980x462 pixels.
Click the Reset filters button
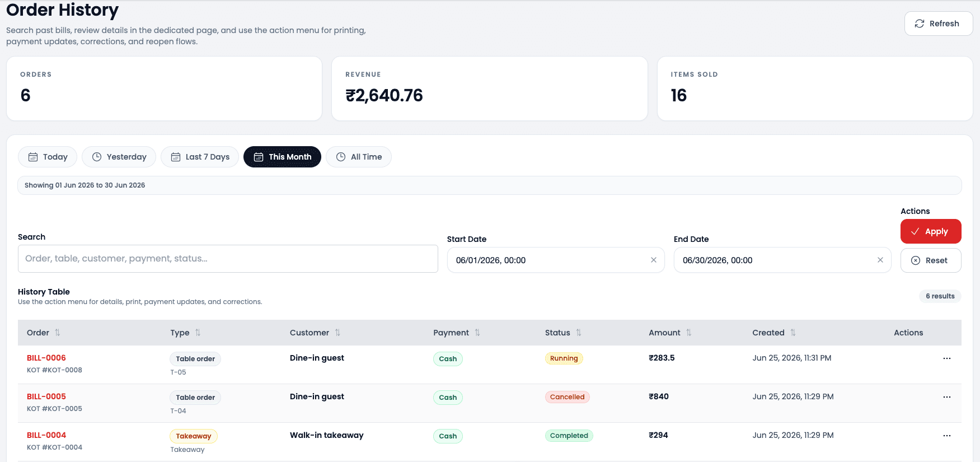click(931, 260)
